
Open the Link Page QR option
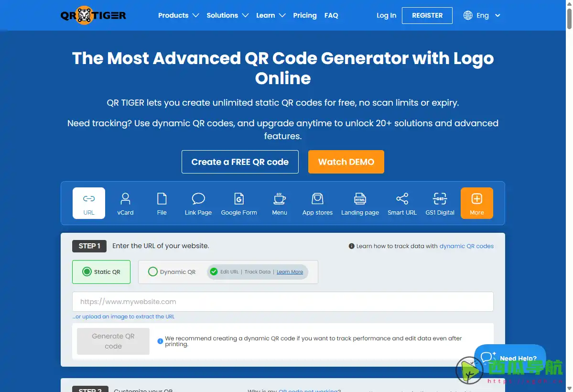(198, 203)
